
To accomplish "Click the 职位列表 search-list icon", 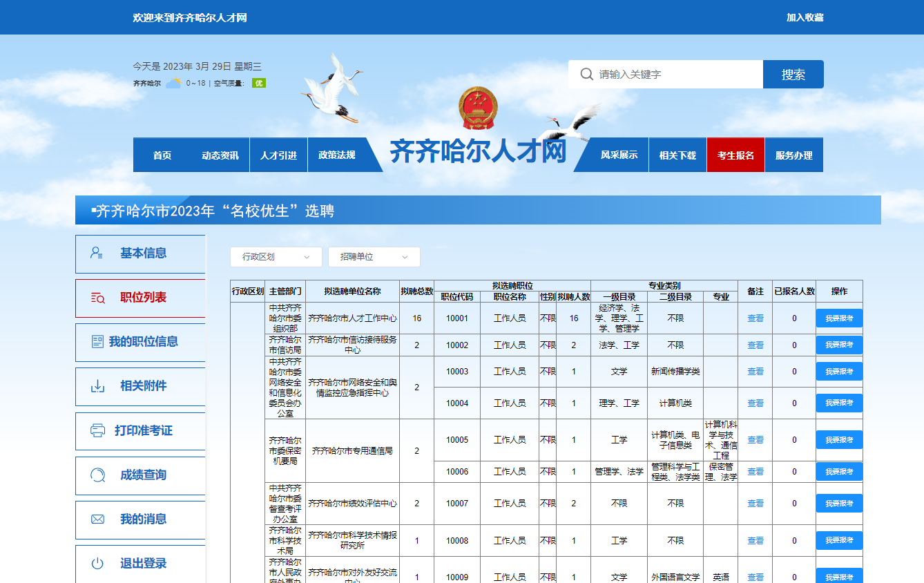I will pyautogui.click(x=97, y=298).
